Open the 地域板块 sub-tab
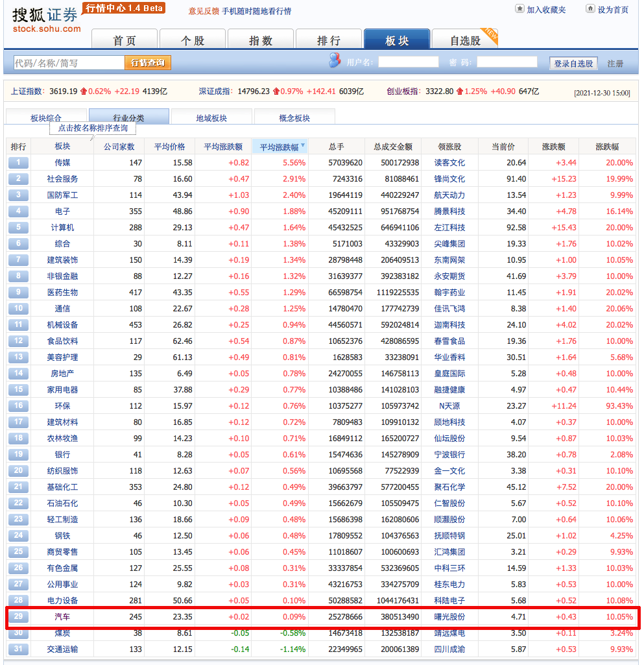The height and width of the screenshot is (665, 644). pyautogui.click(x=211, y=117)
